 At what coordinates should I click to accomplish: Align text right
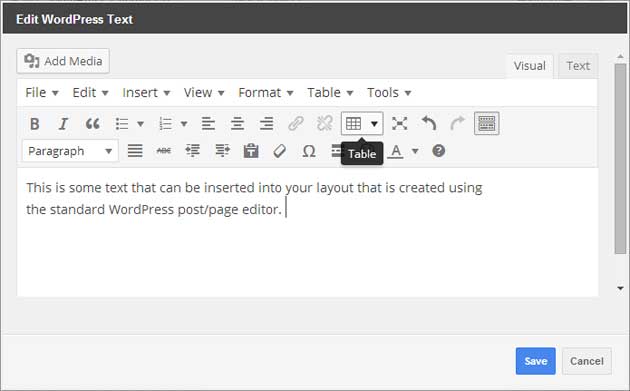[x=266, y=123]
